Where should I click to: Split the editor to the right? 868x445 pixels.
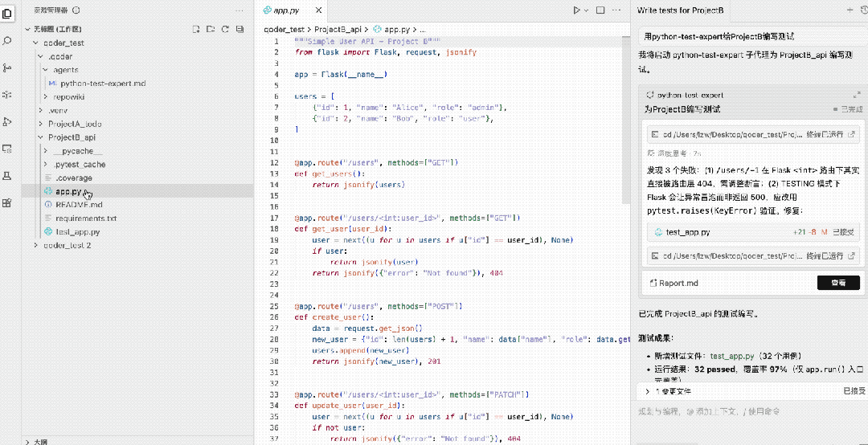click(x=600, y=10)
